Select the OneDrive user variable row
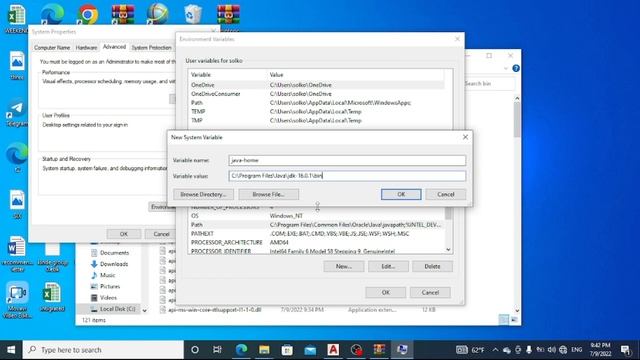This screenshot has width=640, height=360. pyautogui.click(x=316, y=85)
